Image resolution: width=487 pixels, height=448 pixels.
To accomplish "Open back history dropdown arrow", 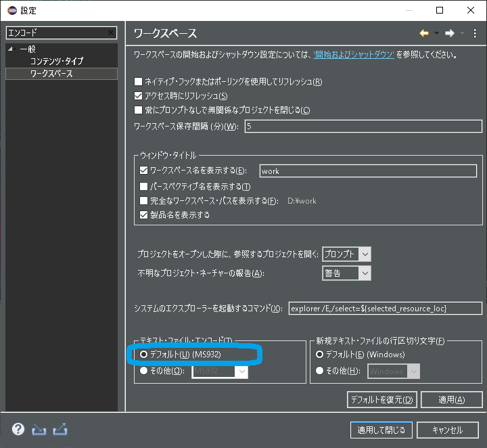I will pos(436,33).
